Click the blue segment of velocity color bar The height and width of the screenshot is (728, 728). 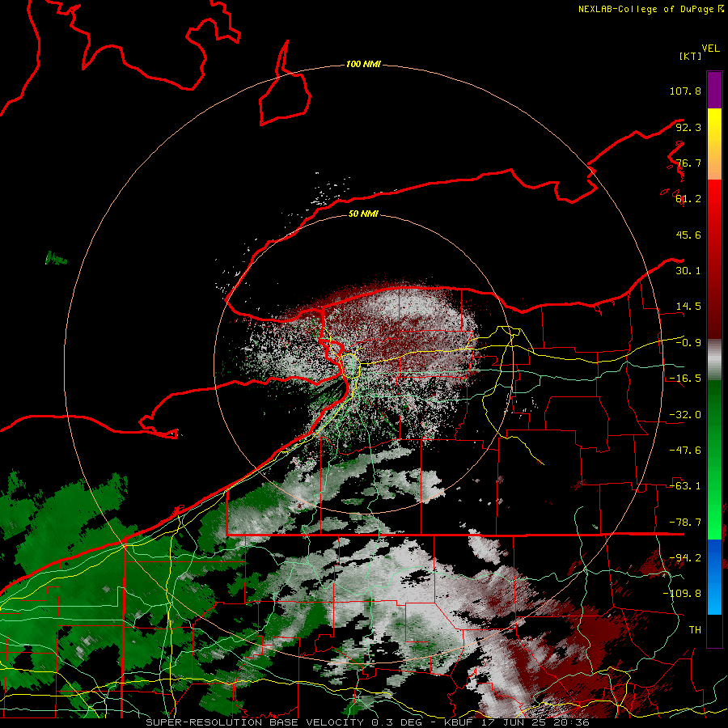(x=714, y=577)
